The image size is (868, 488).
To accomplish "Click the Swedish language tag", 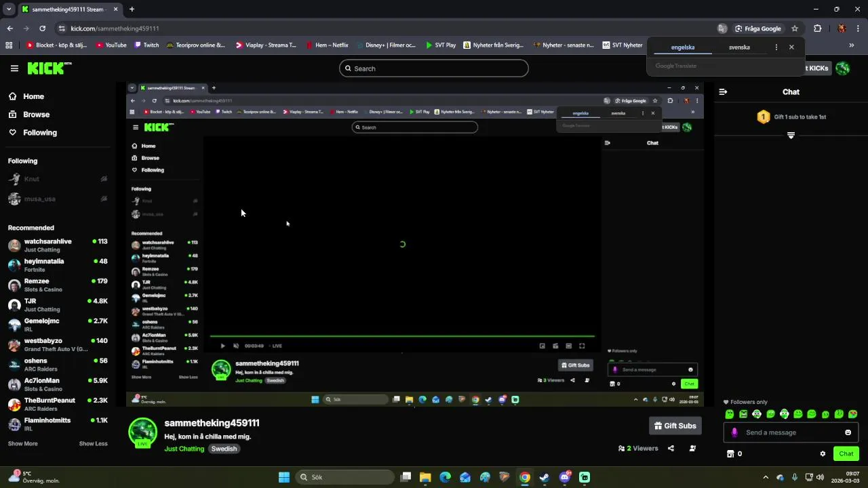I will pyautogui.click(x=224, y=449).
